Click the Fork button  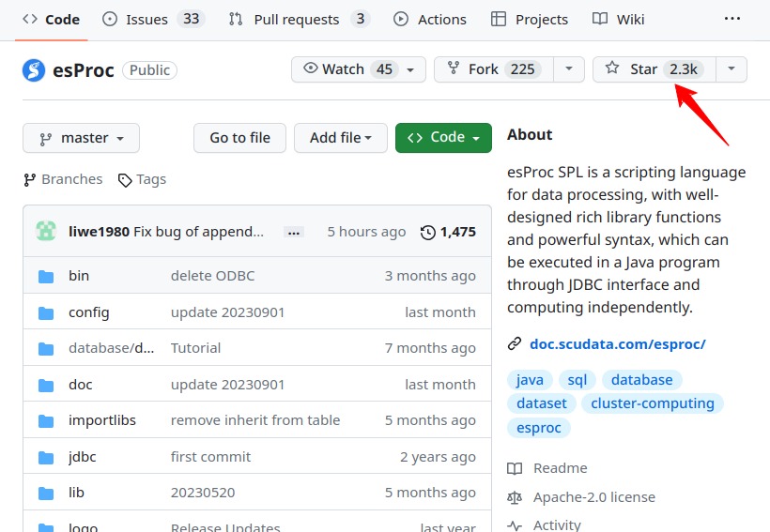click(494, 69)
